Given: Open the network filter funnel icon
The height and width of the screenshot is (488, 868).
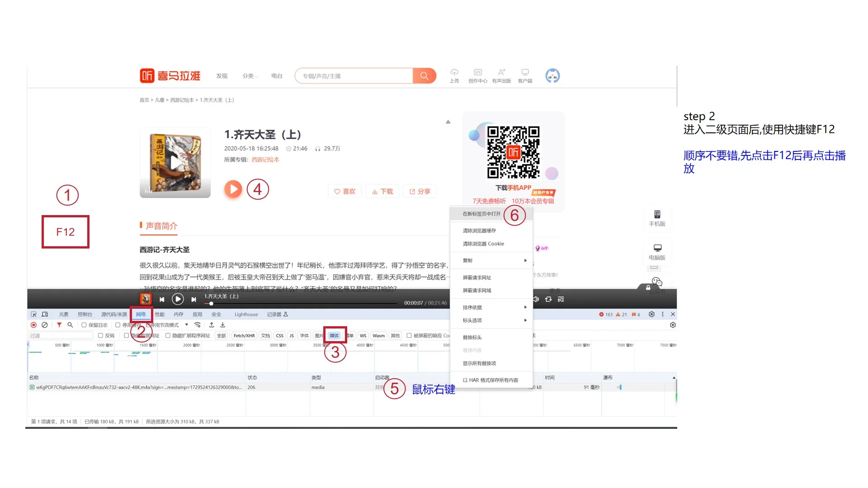Looking at the screenshot, I should (59, 325).
